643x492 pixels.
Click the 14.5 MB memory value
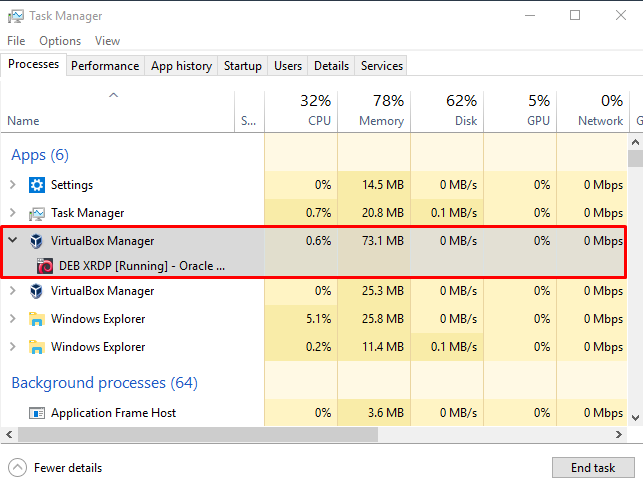coord(383,185)
